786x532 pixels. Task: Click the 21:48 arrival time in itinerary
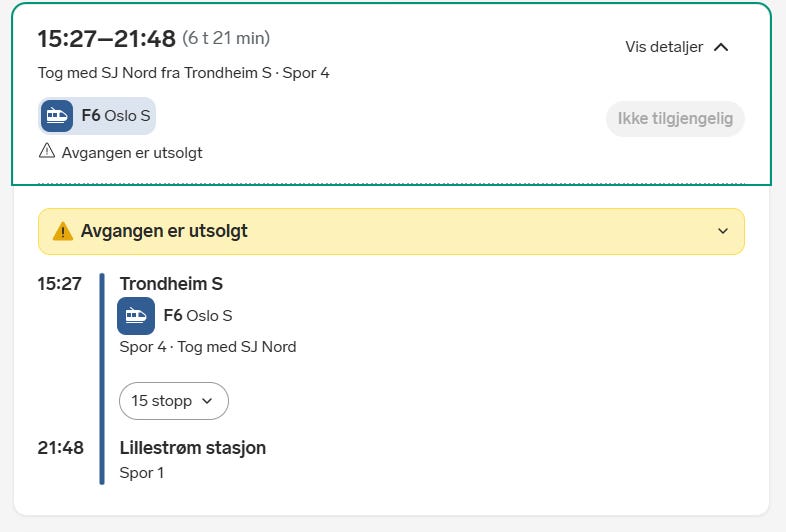coord(60,448)
